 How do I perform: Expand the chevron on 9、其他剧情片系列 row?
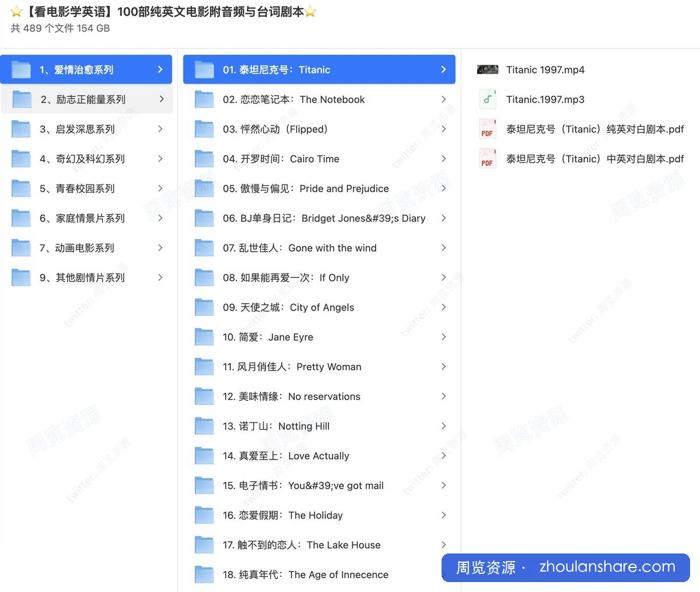click(160, 277)
